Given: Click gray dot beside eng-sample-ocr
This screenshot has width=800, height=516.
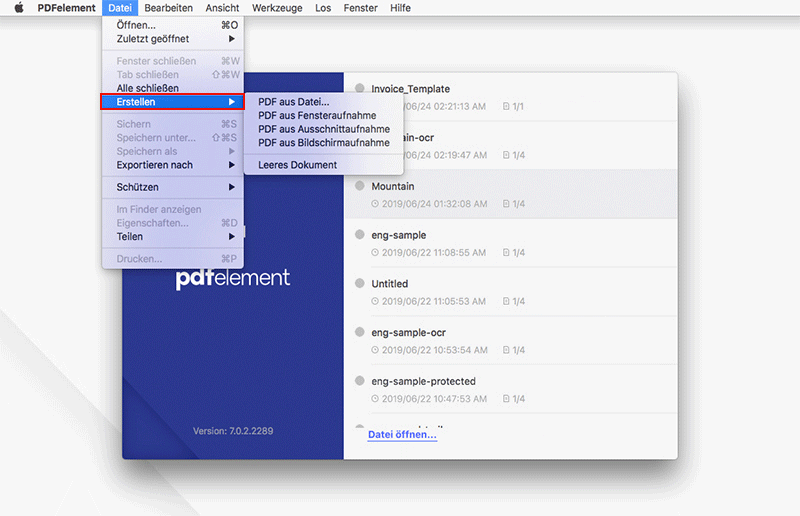Looking at the screenshot, I should pos(360,332).
